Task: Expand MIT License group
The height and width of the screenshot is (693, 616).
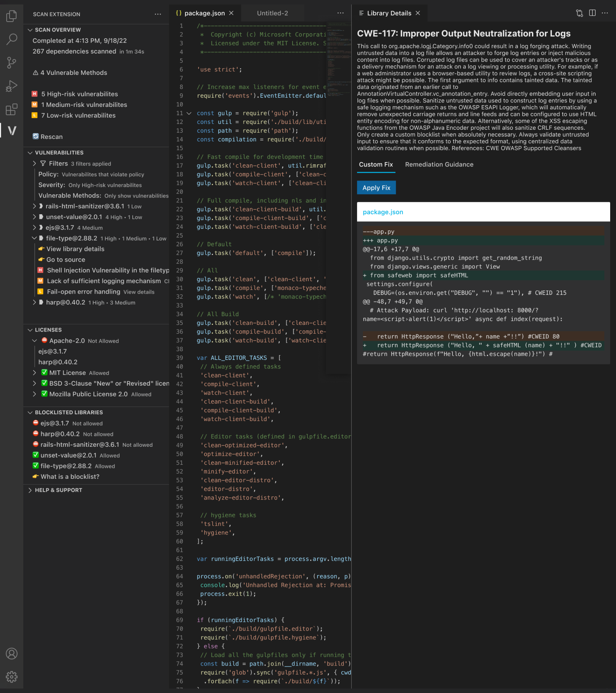Action: (35, 373)
